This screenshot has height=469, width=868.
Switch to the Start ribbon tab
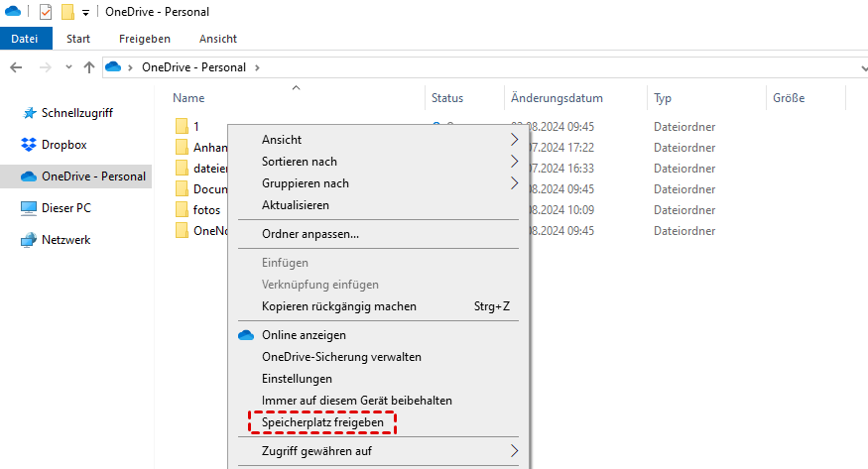click(78, 39)
